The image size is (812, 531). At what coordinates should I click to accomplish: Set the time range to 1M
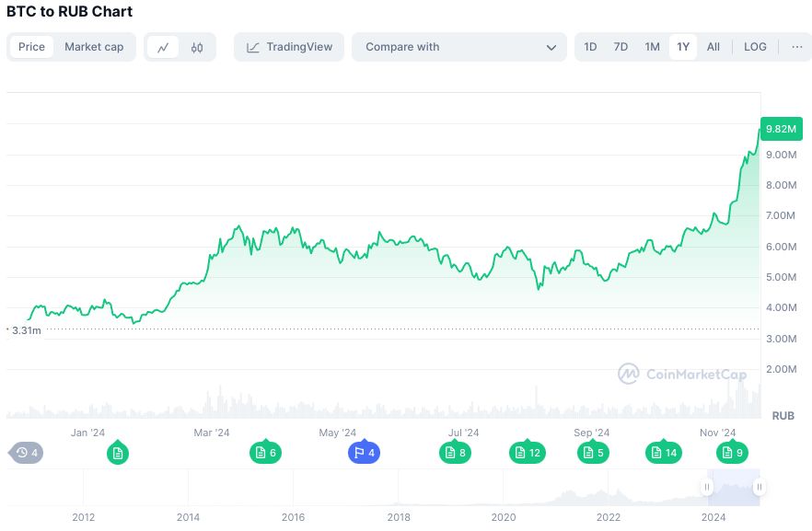tap(652, 47)
